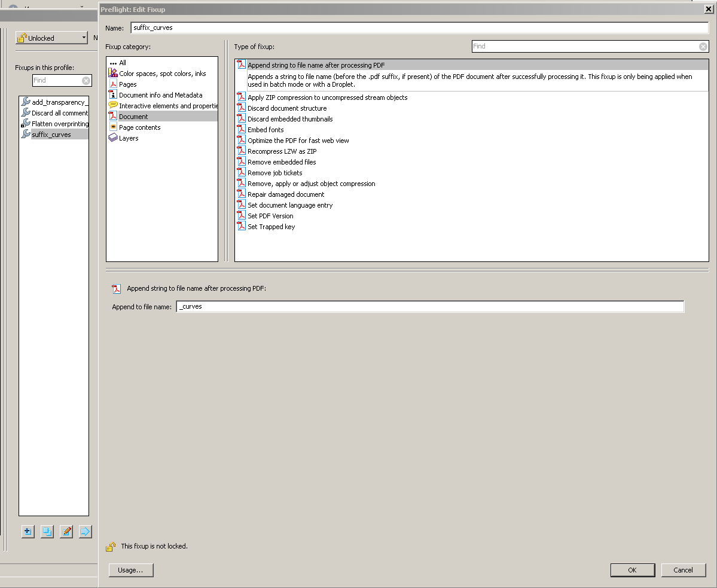
Task: Click the lock icon beside 'This fixup is not locked'
Action: pyautogui.click(x=111, y=546)
